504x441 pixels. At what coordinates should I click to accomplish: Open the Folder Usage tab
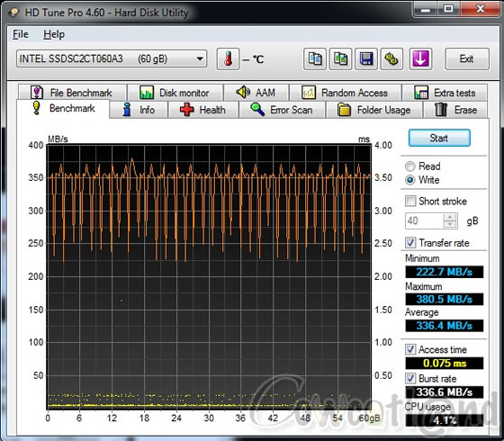click(374, 110)
